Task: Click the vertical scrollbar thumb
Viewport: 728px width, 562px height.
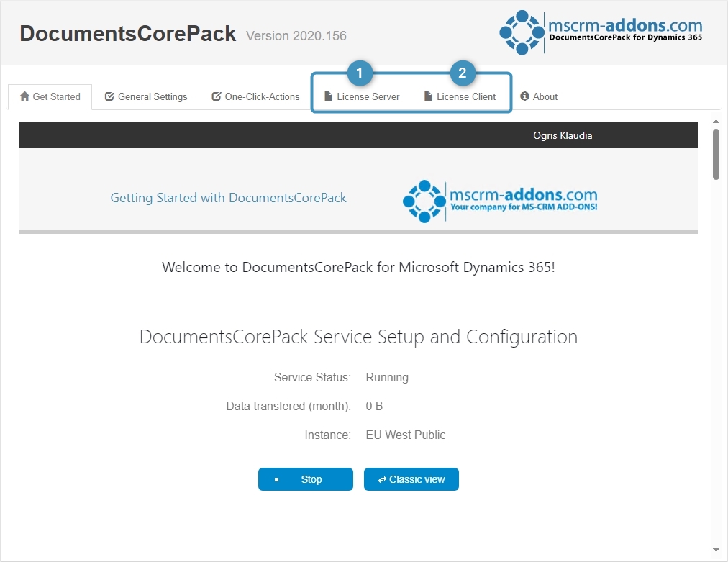Action: pyautogui.click(x=716, y=154)
